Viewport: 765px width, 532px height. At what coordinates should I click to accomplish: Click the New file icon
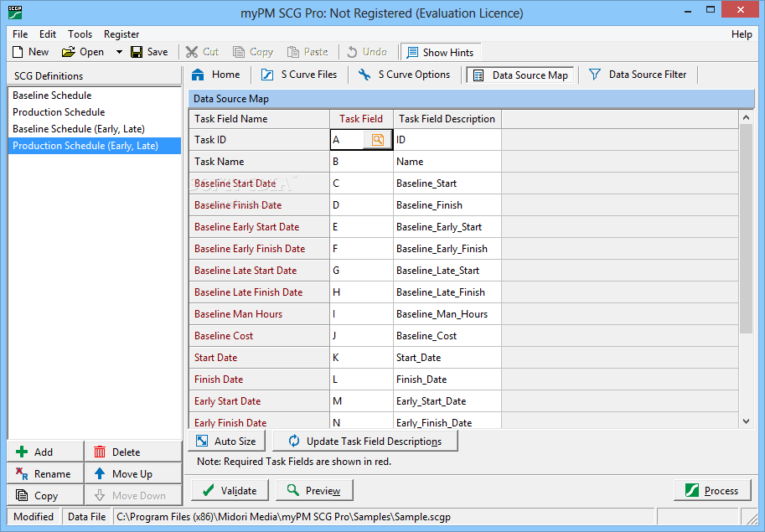point(18,52)
